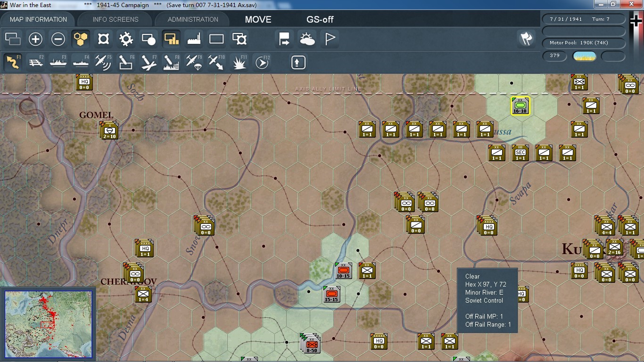Click the pennant flag toolbar icon
The image size is (644, 362).
[330, 39]
